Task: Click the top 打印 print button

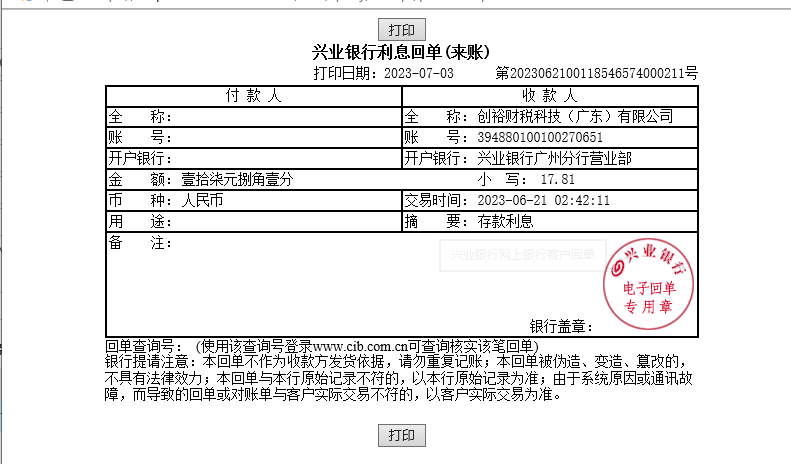Action: pyautogui.click(x=402, y=30)
